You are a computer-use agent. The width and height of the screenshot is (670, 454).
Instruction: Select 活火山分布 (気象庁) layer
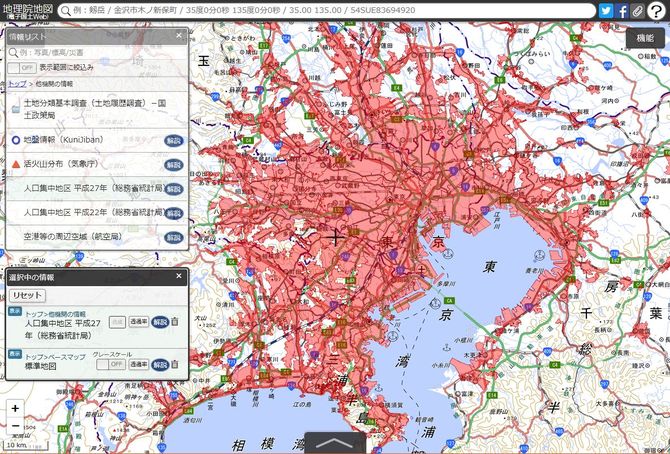(97, 164)
